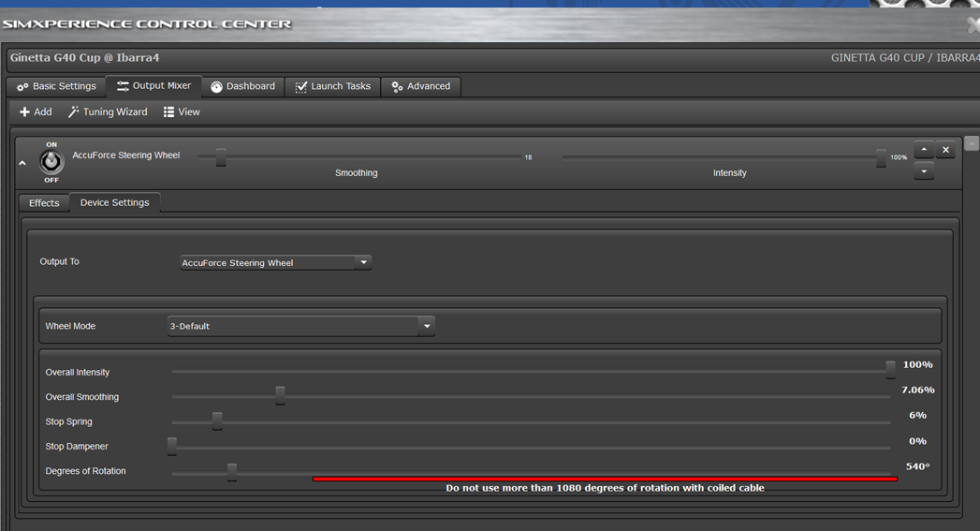Click the Basic Settings gears icon
Image resolution: width=980 pixels, height=531 pixels.
click(x=22, y=87)
